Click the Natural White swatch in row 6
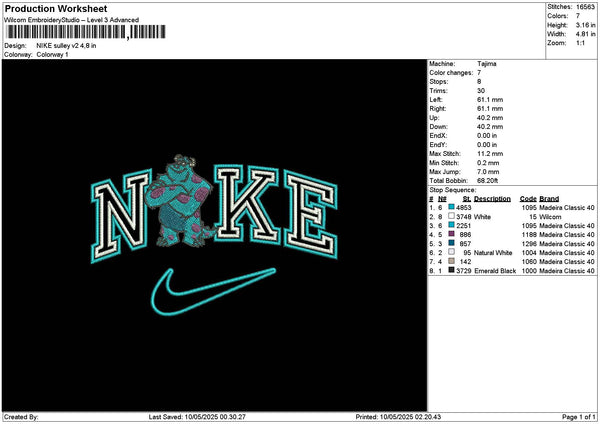 (x=452, y=252)
